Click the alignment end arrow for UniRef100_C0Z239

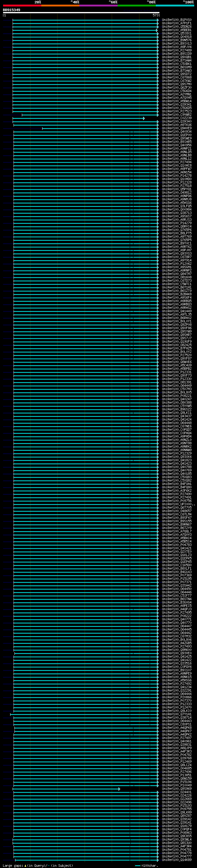144,118
